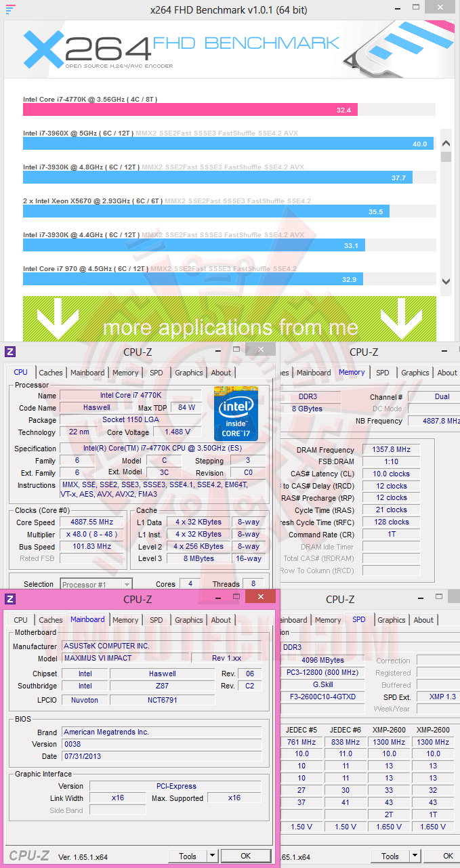Expand Tools dropdown arrow in CPU-Z SPD window

pos(415,856)
